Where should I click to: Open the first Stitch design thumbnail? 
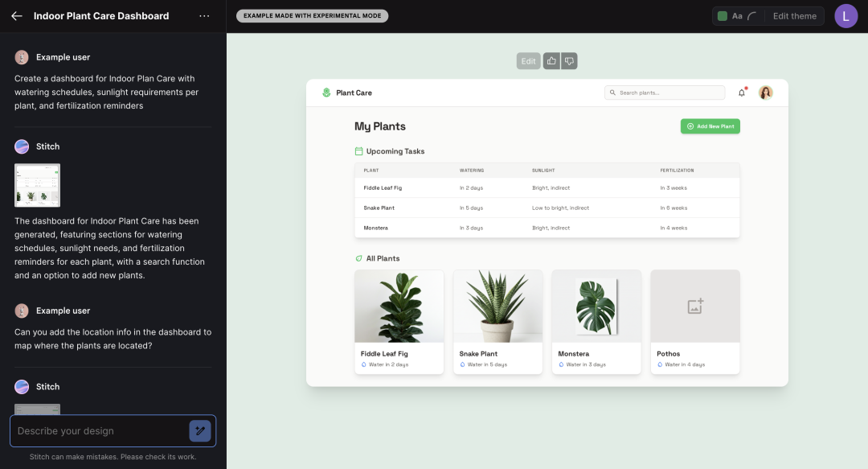point(37,185)
